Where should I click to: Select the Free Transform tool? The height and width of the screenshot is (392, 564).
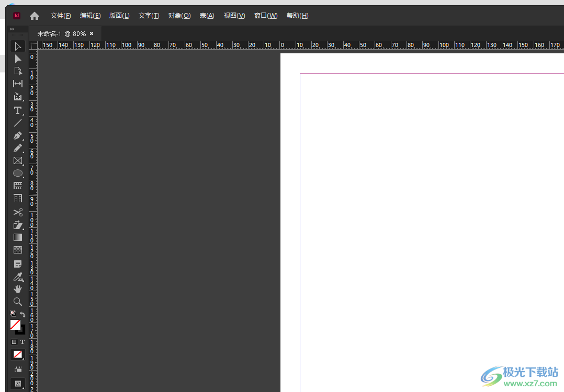pos(18,225)
